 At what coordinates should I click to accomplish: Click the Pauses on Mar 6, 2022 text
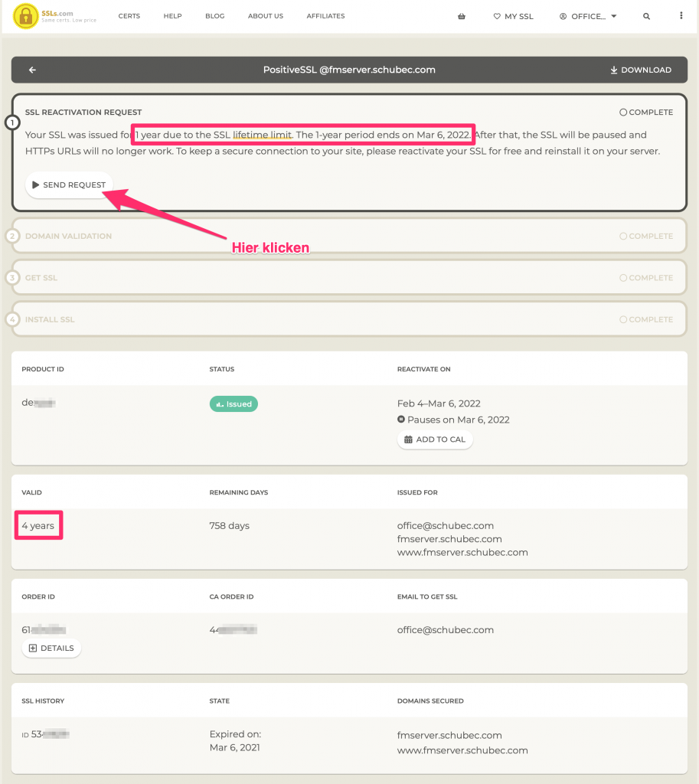point(459,420)
